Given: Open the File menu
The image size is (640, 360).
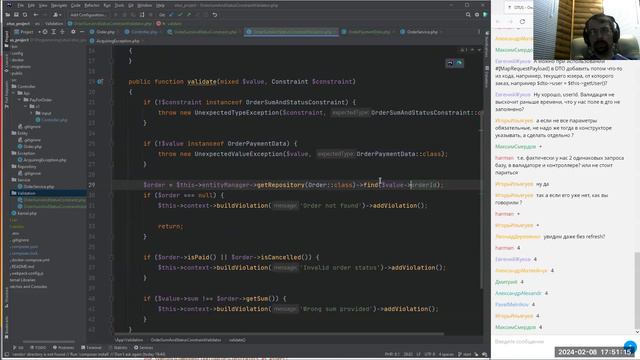Looking at the screenshot, I should [20, 5].
